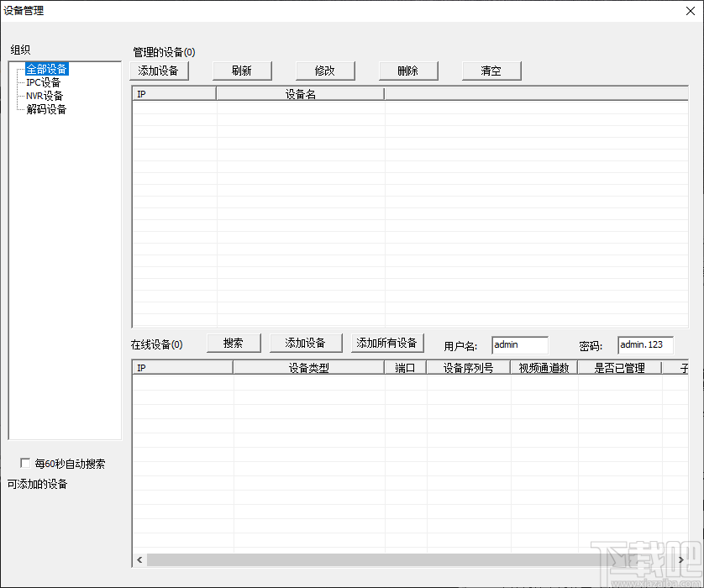Choose NVR设备 from the organization panel
This screenshot has width=704, height=588.
tap(44, 96)
